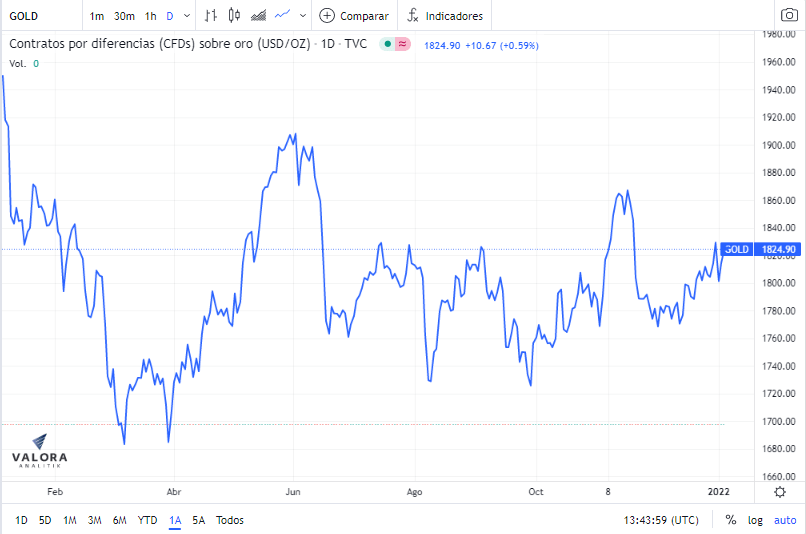This screenshot has width=806, height=534.
Task: Click the blue GOLD price label
Action: 737,249
